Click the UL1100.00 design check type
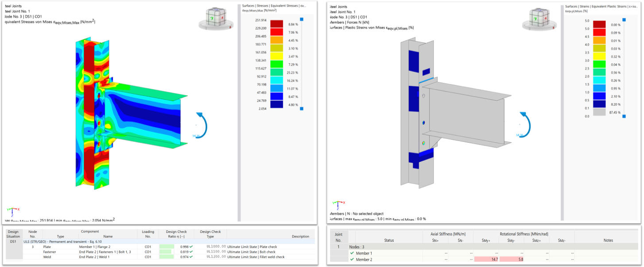644x267 pixels. [216, 251]
